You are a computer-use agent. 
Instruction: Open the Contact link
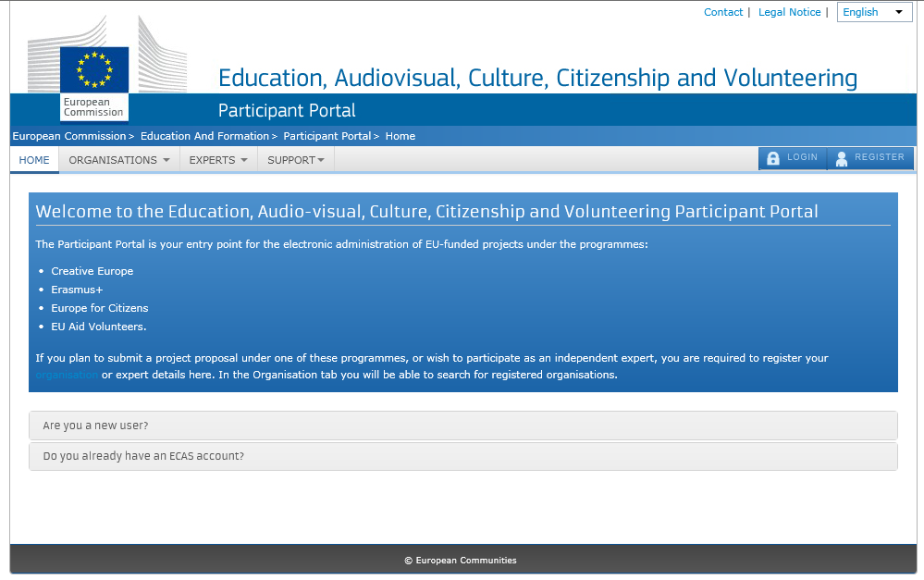(723, 12)
